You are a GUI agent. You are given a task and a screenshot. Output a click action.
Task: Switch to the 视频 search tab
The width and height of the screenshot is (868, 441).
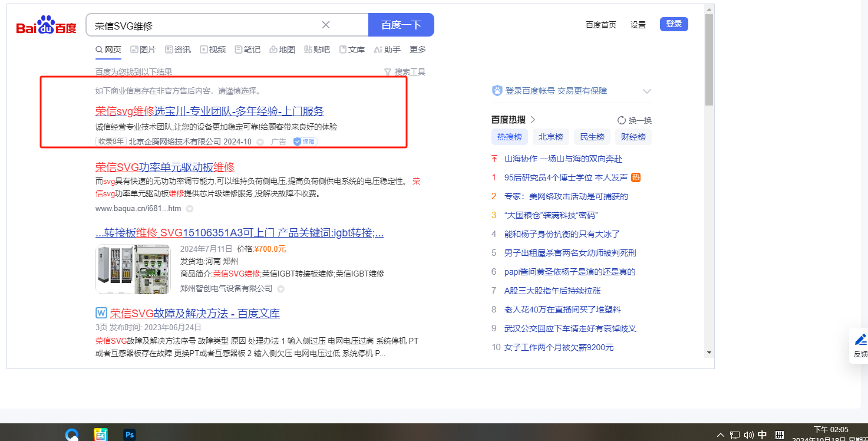(x=212, y=50)
